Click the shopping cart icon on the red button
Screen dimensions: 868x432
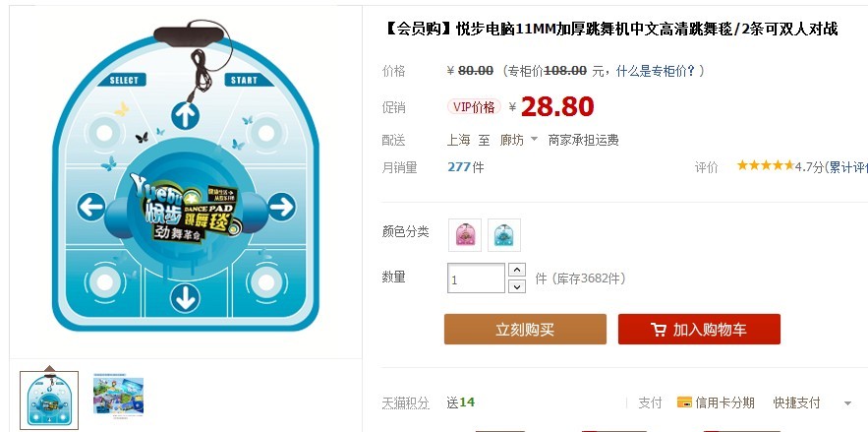coord(659,330)
